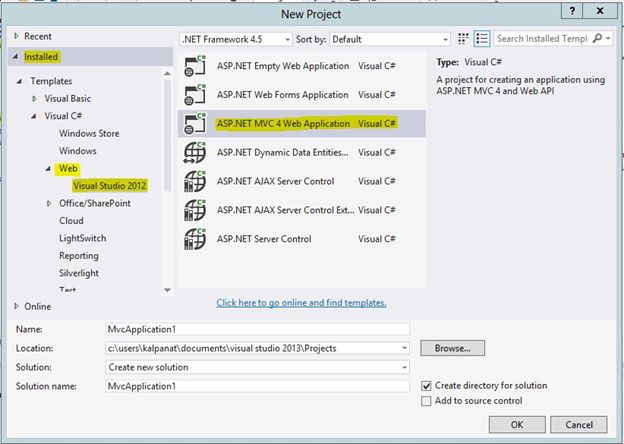The width and height of the screenshot is (624, 444).
Task: Switch to medium icons list view
Action: click(x=482, y=39)
